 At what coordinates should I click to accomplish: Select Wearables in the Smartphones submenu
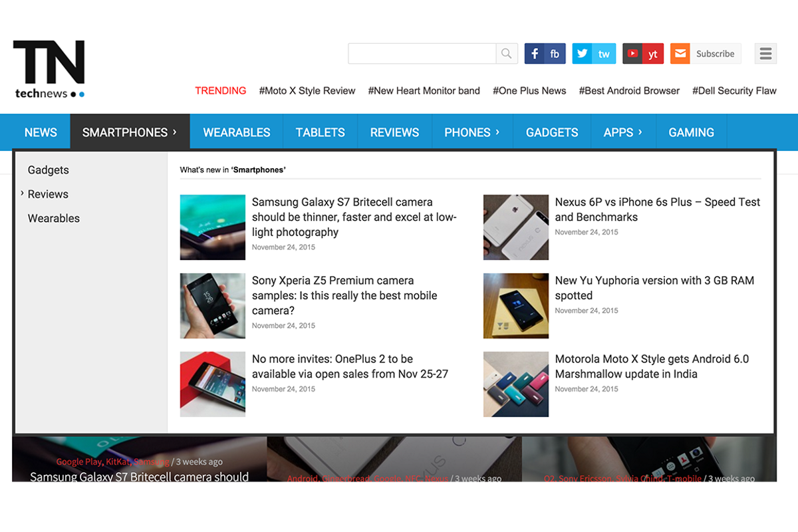[x=54, y=218]
